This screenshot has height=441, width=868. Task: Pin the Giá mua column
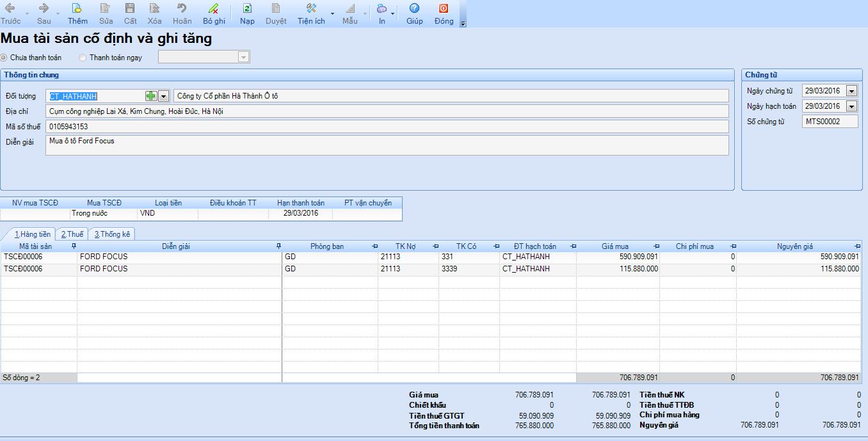656,246
